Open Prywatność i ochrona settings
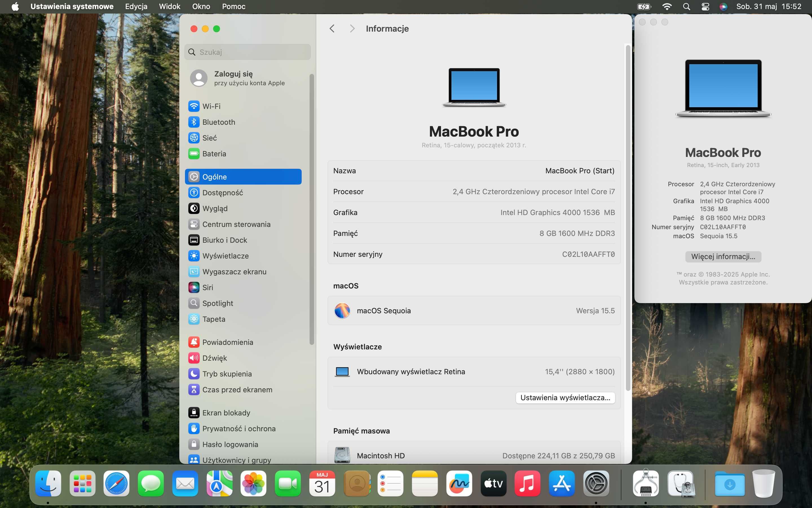 click(243, 428)
